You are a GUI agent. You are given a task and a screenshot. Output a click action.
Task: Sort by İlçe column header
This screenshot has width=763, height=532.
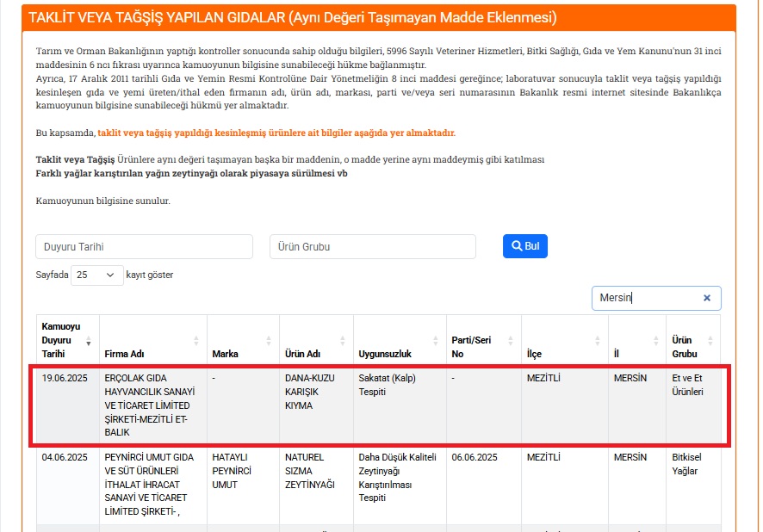564,340
